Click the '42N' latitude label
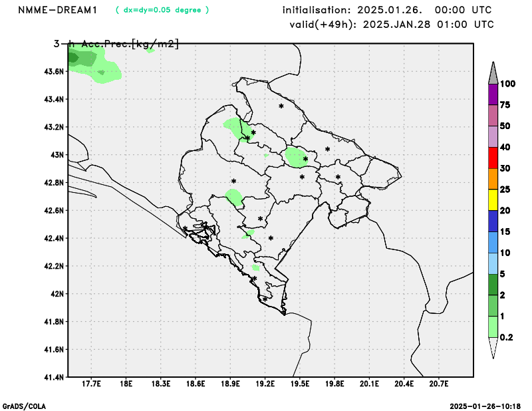 57,294
